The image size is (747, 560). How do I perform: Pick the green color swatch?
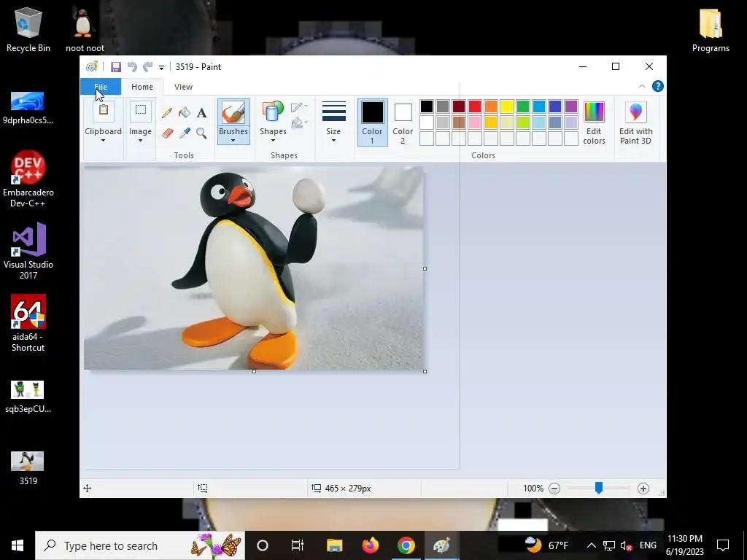tap(523, 106)
